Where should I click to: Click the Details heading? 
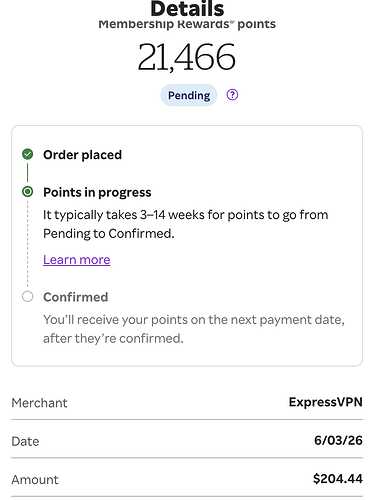click(187, 9)
